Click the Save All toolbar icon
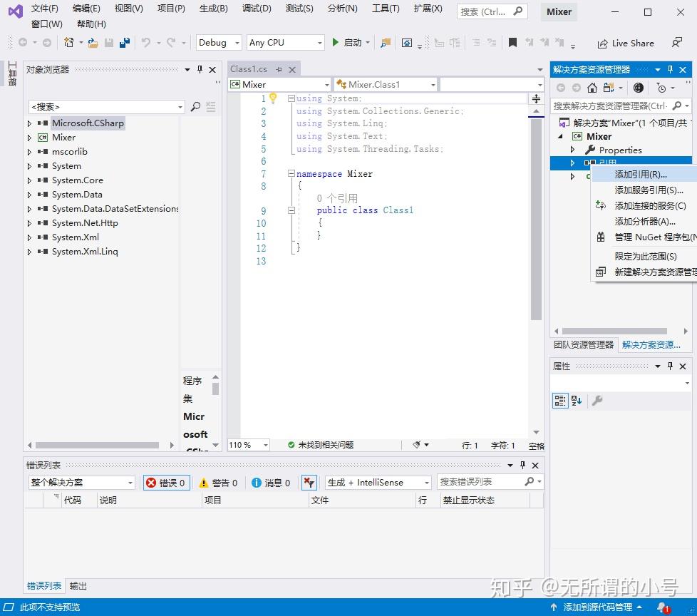697x616 pixels. click(x=124, y=43)
